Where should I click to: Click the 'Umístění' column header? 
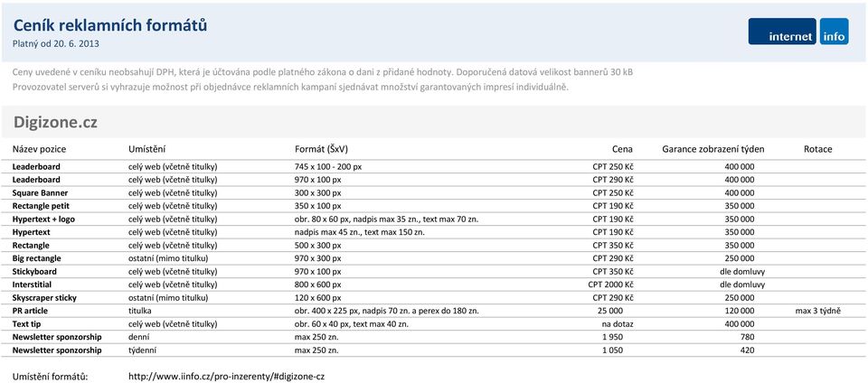point(147,149)
